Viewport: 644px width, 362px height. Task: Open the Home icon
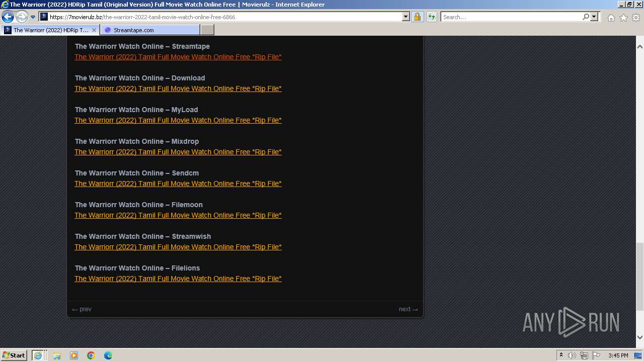pos(611,18)
